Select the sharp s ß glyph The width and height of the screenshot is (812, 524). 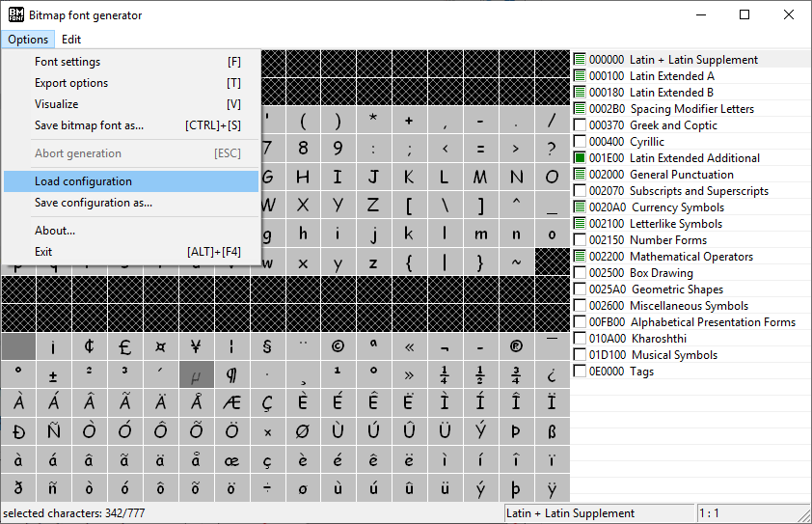coord(552,431)
